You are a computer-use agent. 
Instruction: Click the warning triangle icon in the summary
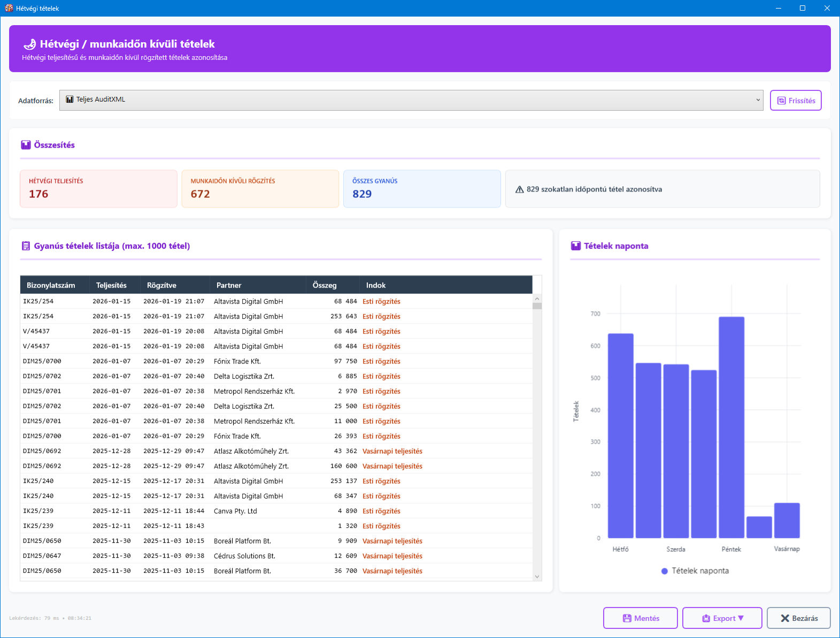coord(519,189)
